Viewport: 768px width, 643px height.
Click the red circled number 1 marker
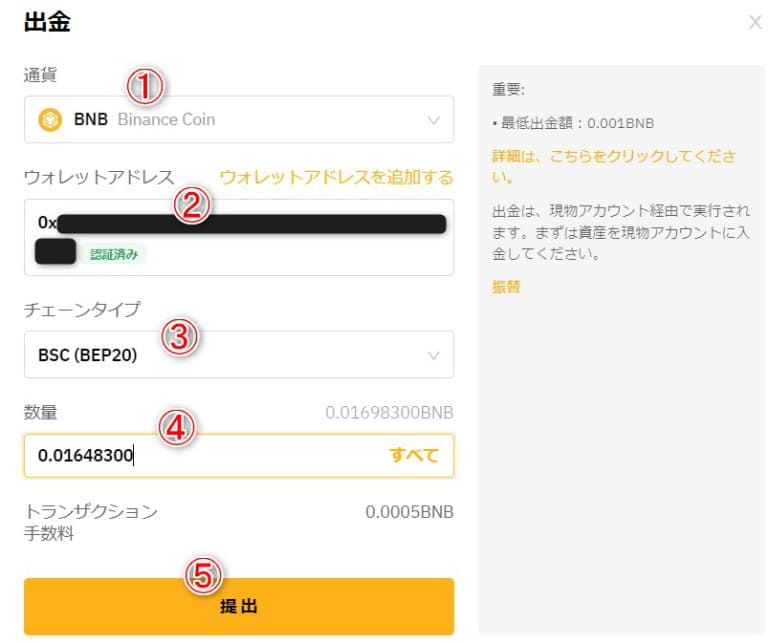coord(145,86)
